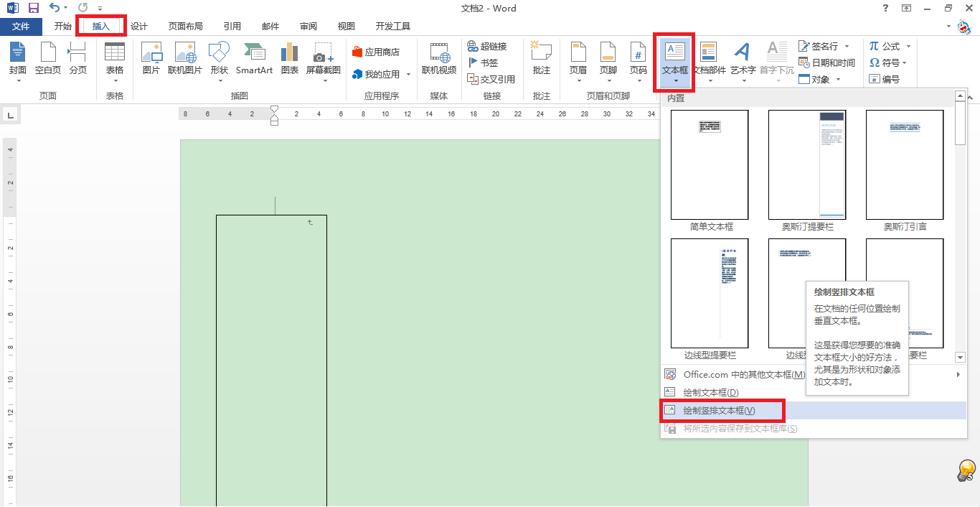Open the File (文件) tab
The height and width of the screenshot is (507, 980).
click(22, 27)
